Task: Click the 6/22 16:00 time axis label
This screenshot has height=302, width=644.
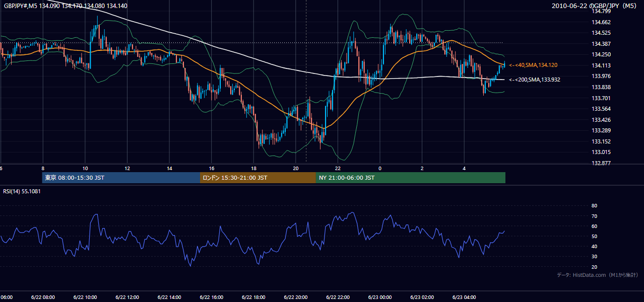Action: [211, 297]
